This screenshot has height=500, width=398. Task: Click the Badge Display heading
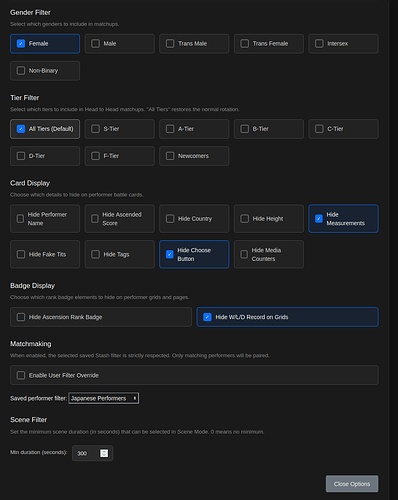pos(32,286)
